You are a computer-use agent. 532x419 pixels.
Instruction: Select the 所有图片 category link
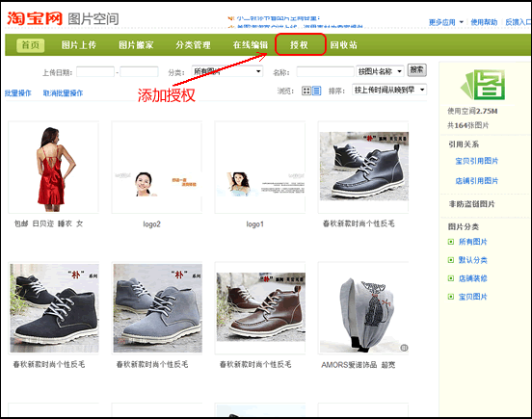coord(472,242)
